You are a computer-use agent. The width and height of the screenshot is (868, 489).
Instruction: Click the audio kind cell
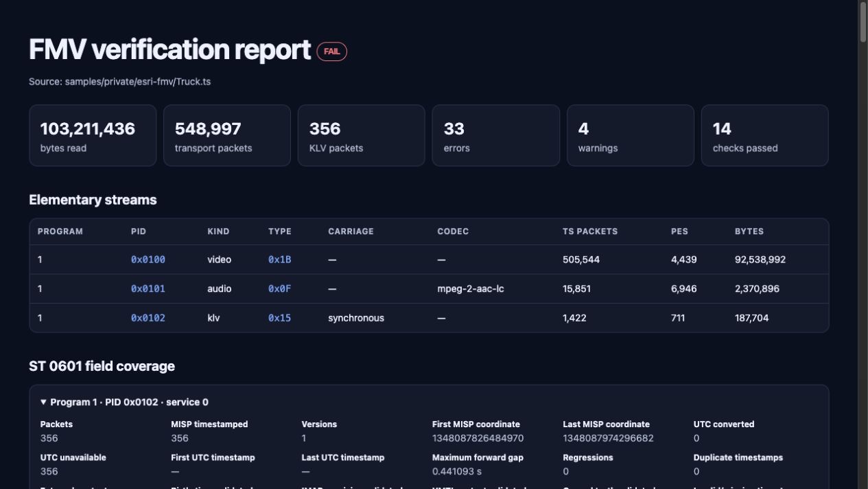(220, 288)
